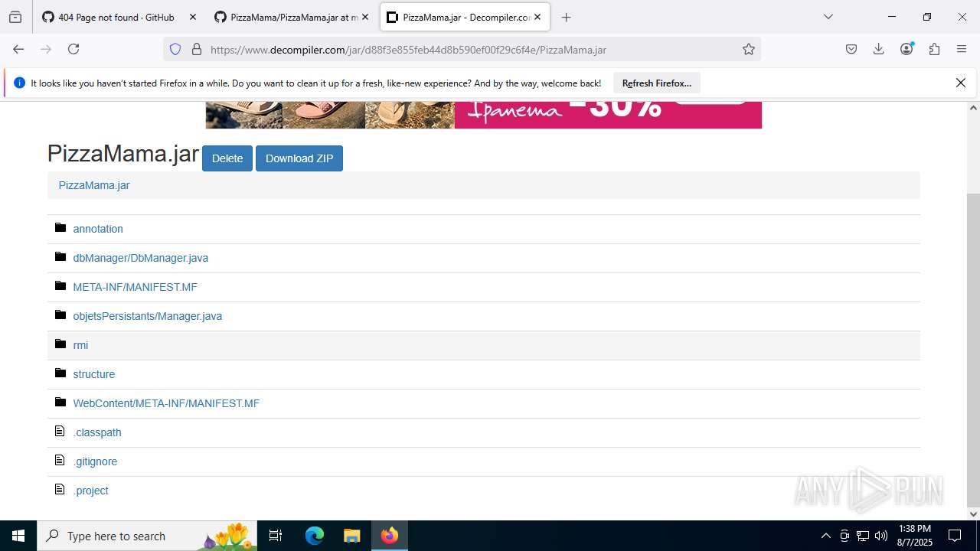This screenshot has width=980, height=551.
Task: Open the Firefox downloads panel
Action: 879,49
